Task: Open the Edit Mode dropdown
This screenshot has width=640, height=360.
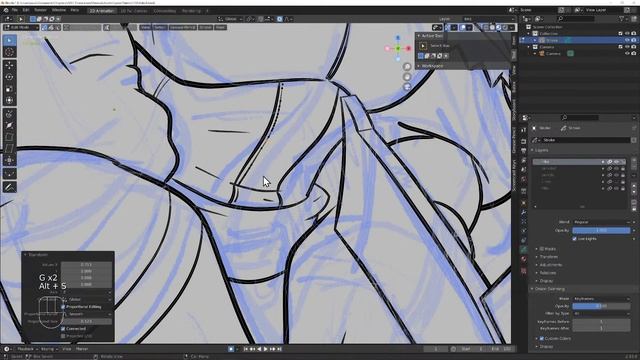Action: coord(21,27)
